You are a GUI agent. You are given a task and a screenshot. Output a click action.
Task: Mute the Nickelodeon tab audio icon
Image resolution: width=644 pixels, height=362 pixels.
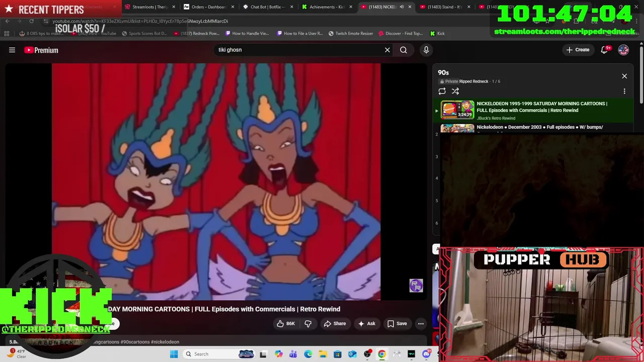401,7
